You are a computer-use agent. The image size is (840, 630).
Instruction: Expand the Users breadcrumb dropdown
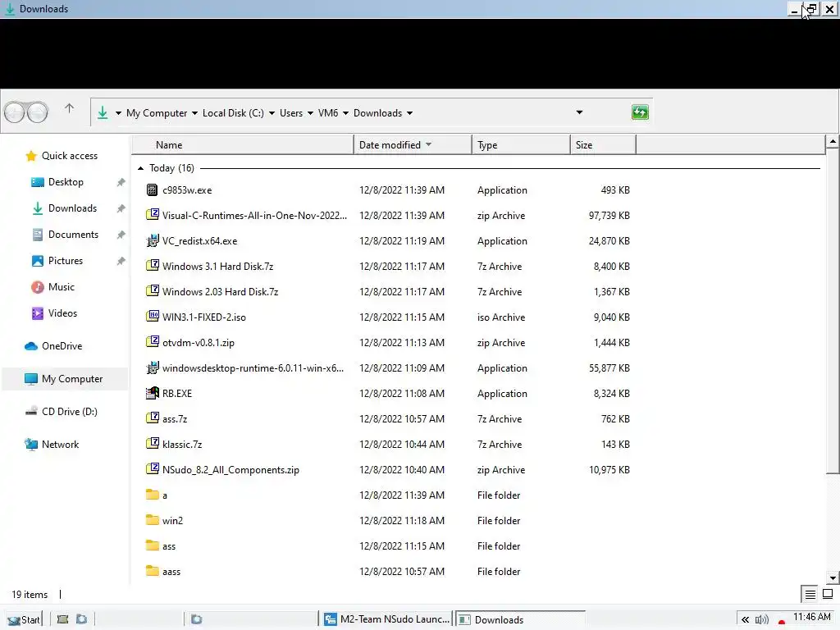[310, 113]
